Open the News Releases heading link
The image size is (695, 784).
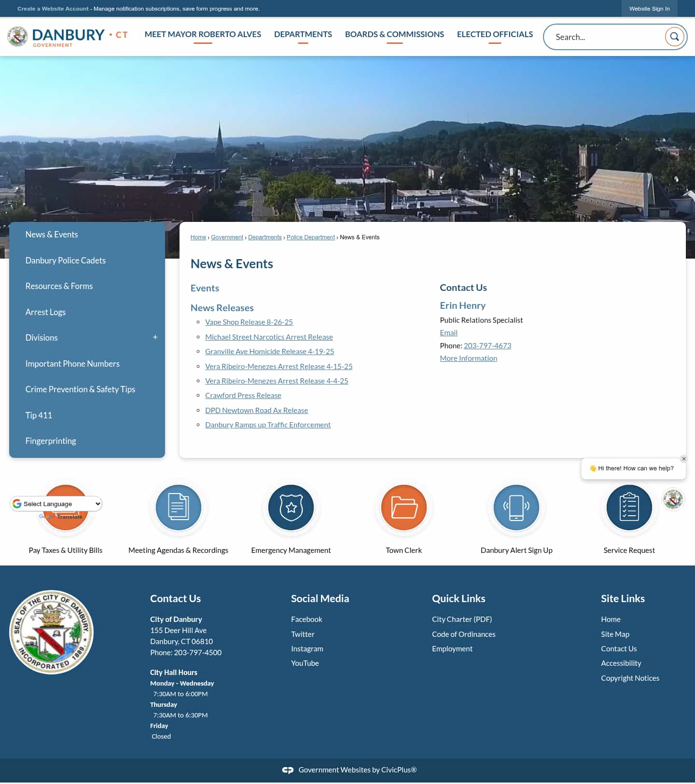(x=222, y=308)
